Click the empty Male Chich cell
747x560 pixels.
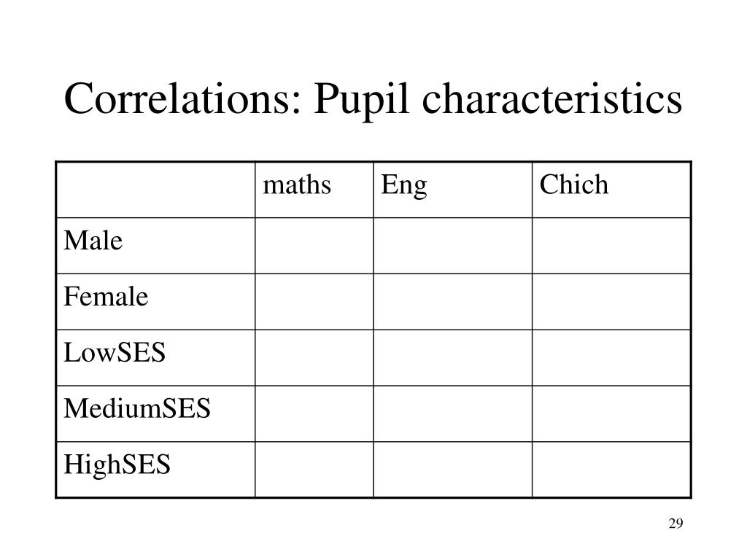coord(611,246)
